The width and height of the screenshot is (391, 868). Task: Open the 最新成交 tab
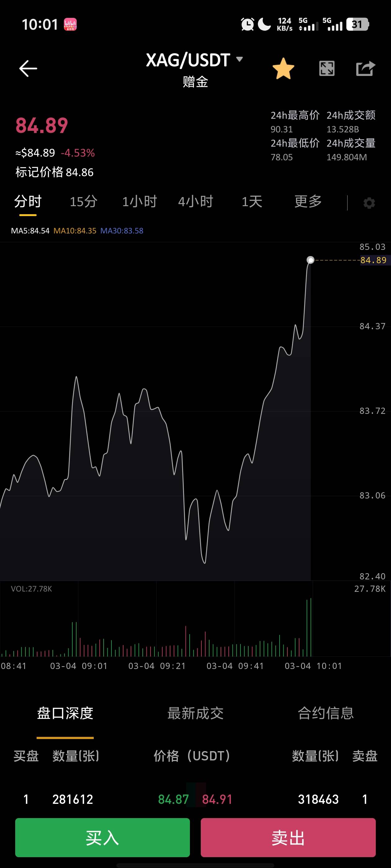(195, 713)
